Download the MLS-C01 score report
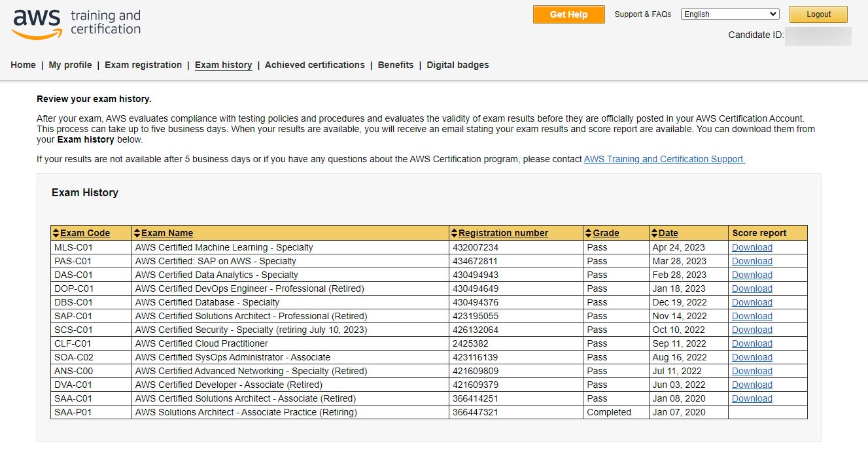 (752, 247)
